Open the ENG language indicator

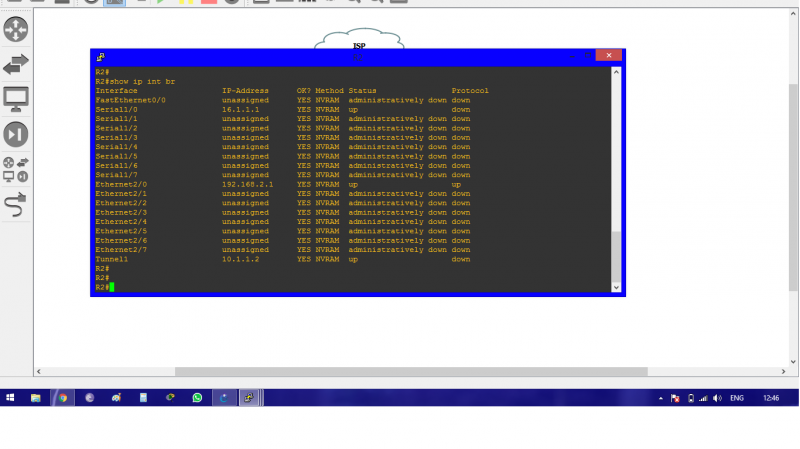coord(737,398)
